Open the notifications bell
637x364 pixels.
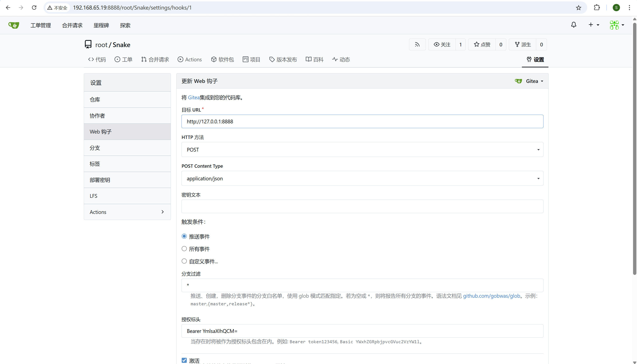pos(574,25)
